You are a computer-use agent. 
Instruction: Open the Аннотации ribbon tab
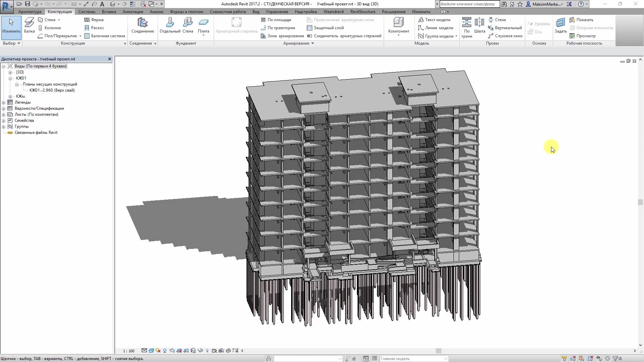[133, 12]
